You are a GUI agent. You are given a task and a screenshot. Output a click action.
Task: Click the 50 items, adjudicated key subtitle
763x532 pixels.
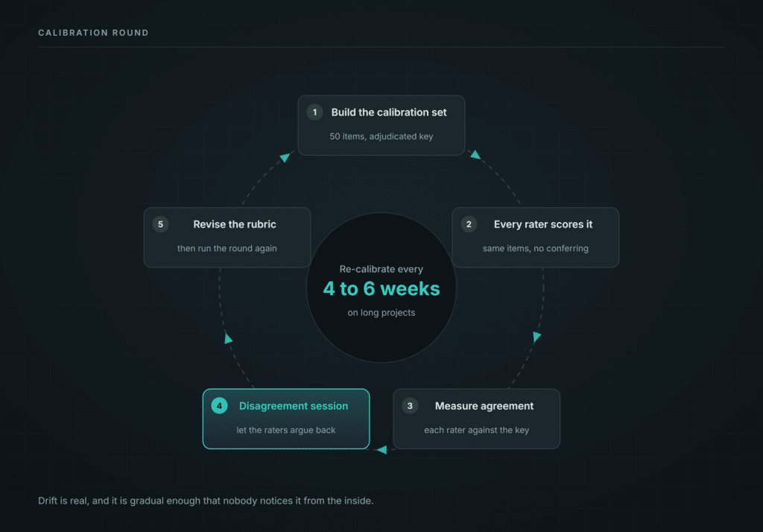pyautogui.click(x=381, y=137)
